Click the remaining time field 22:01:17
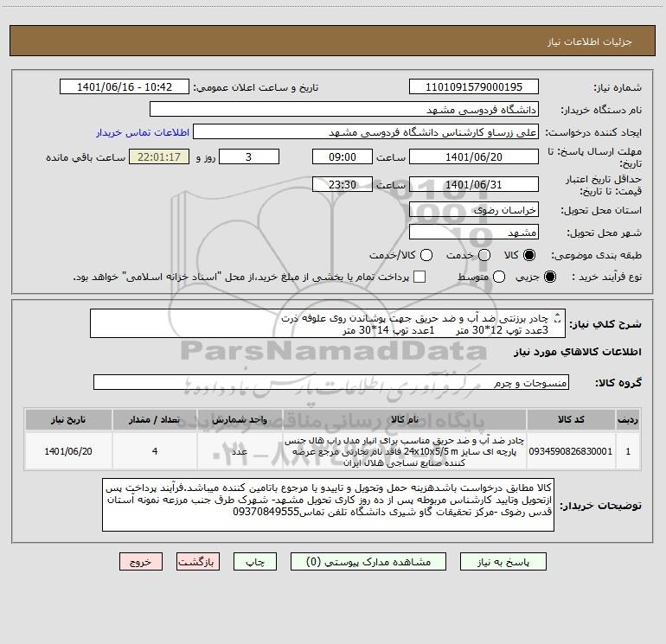The width and height of the screenshot is (666, 644). (159, 156)
